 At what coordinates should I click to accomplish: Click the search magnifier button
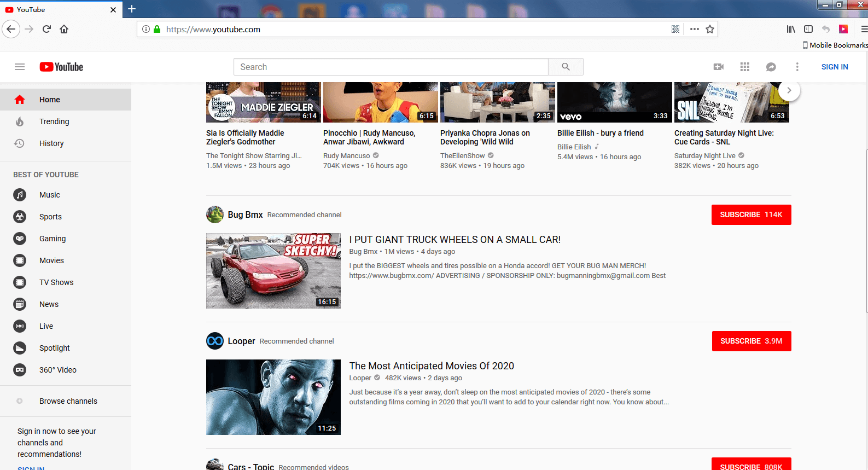pyautogui.click(x=566, y=67)
